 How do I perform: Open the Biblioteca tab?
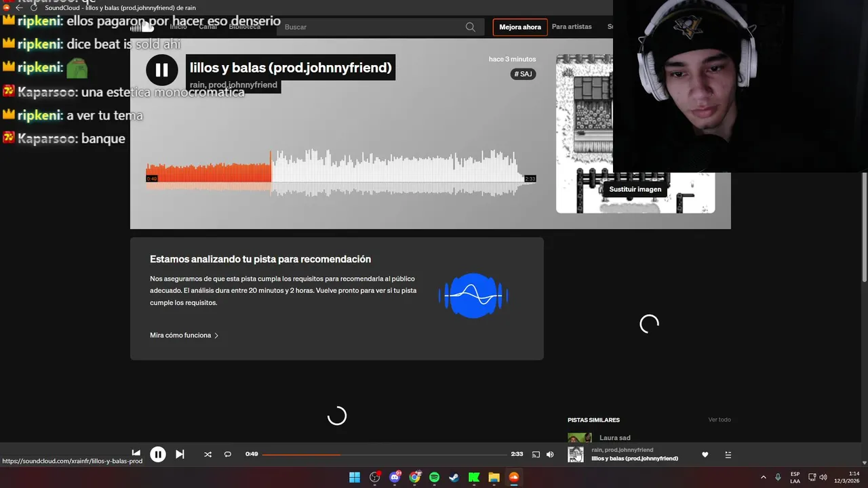pyautogui.click(x=245, y=26)
